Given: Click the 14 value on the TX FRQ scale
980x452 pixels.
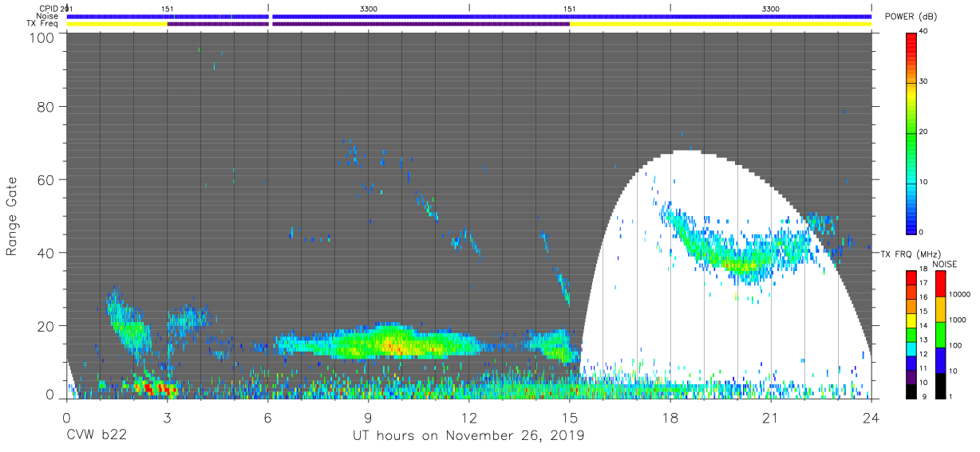Looking at the screenshot, I should click(924, 325).
